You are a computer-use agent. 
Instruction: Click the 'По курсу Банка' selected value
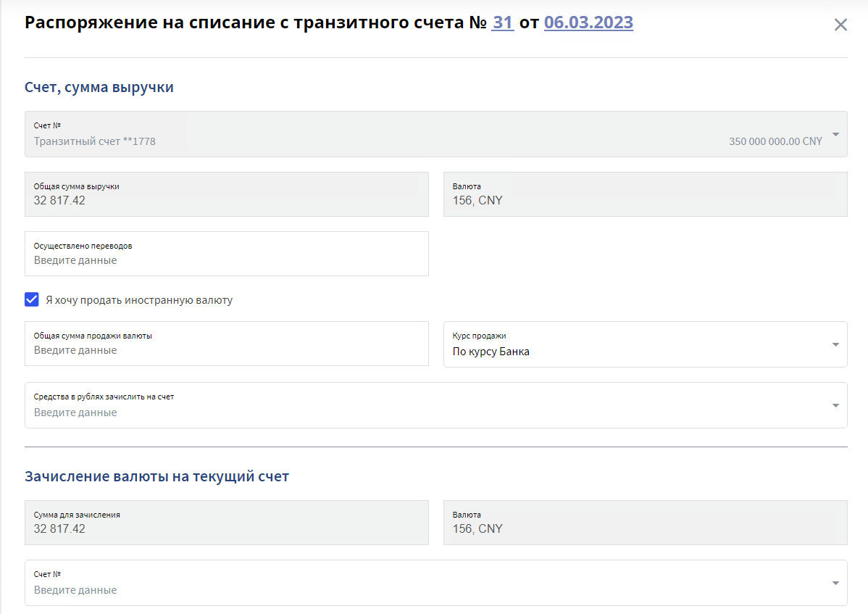491,352
